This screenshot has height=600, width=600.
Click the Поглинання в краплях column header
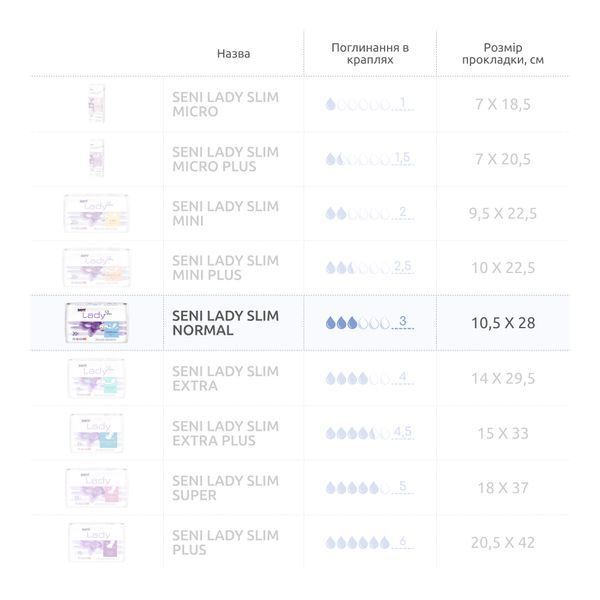[x=370, y=54]
